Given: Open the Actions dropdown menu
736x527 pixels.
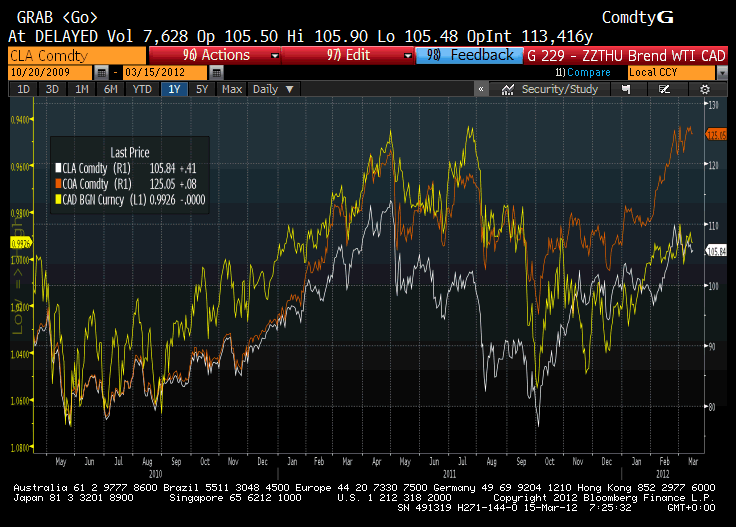Looking at the screenshot, I should pyautogui.click(x=215, y=55).
